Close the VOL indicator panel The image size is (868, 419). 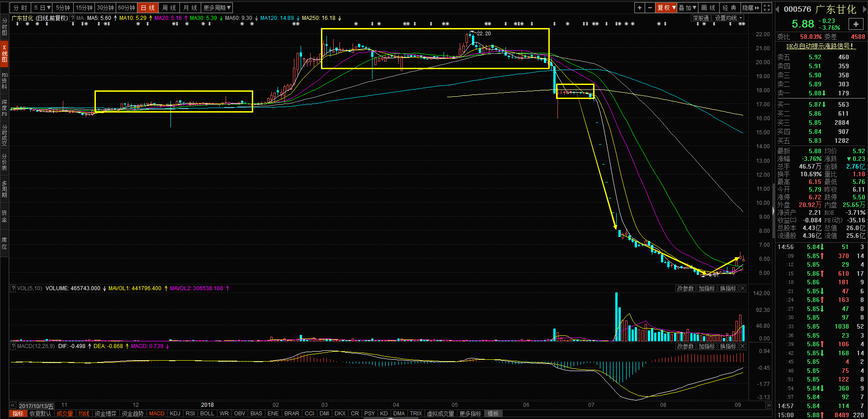click(x=743, y=288)
